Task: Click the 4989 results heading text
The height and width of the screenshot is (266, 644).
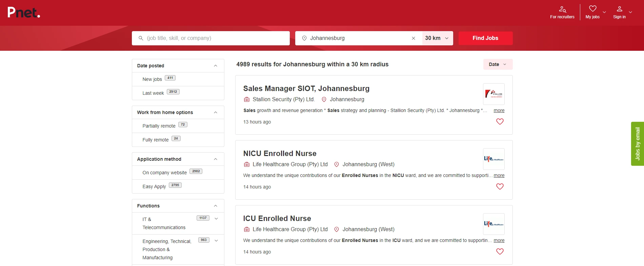Action: tap(313, 64)
